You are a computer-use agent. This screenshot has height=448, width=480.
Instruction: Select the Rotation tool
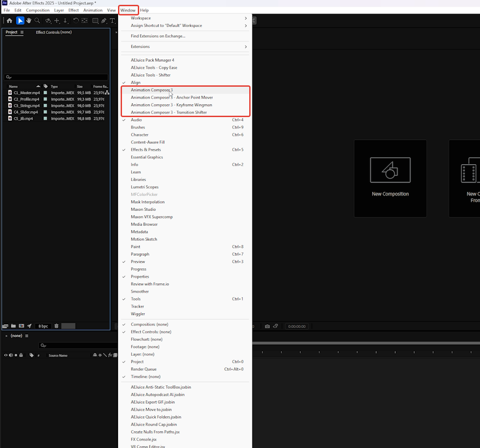click(x=76, y=21)
